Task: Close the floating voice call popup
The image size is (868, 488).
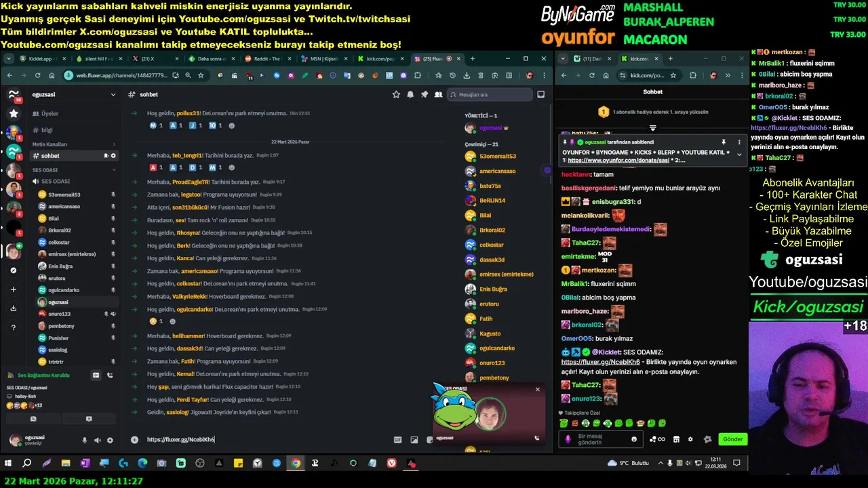Action: (538, 390)
